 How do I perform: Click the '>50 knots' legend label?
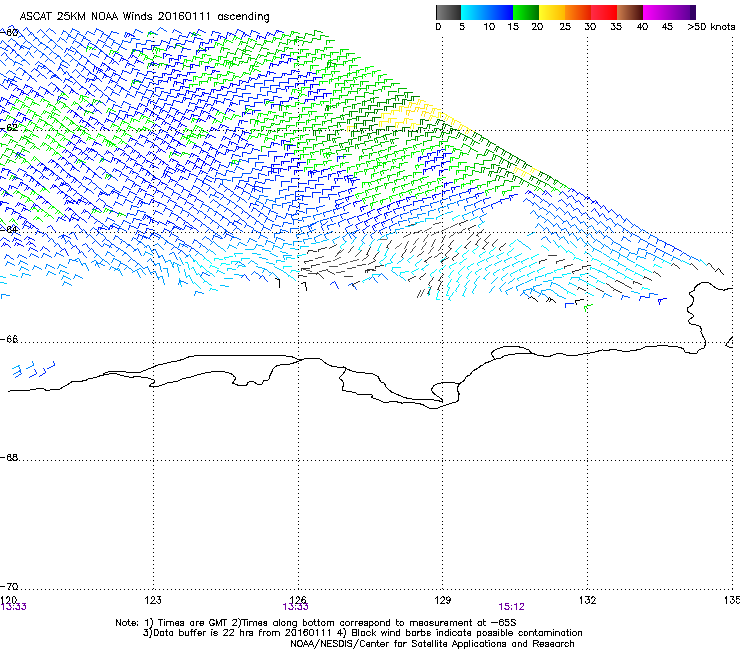coord(711,27)
